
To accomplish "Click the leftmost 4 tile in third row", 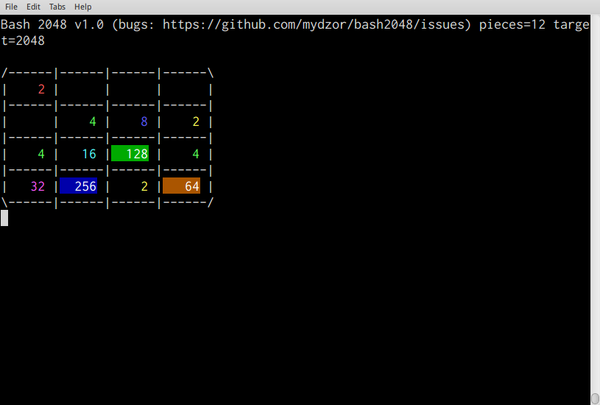I will (41, 154).
